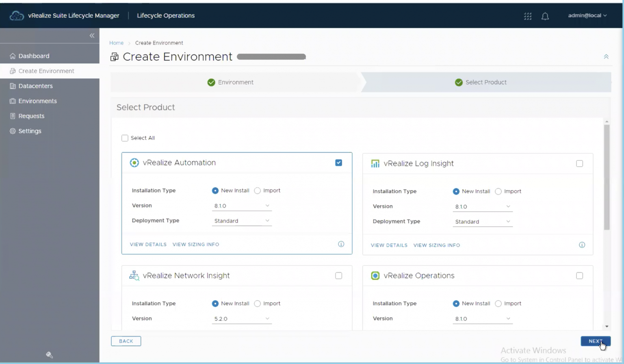Viewport: 624px width, 364px height.
Task: Open the apps grid icon
Action: click(528, 16)
